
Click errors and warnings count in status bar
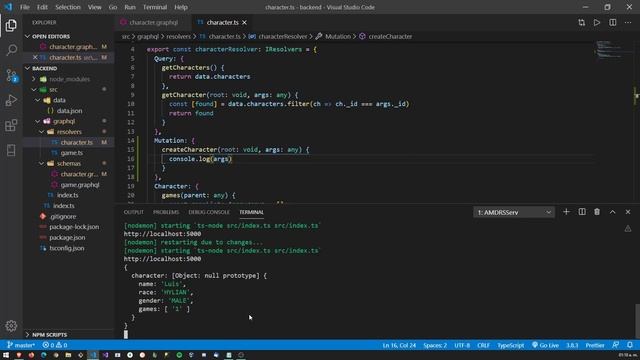coord(55,345)
